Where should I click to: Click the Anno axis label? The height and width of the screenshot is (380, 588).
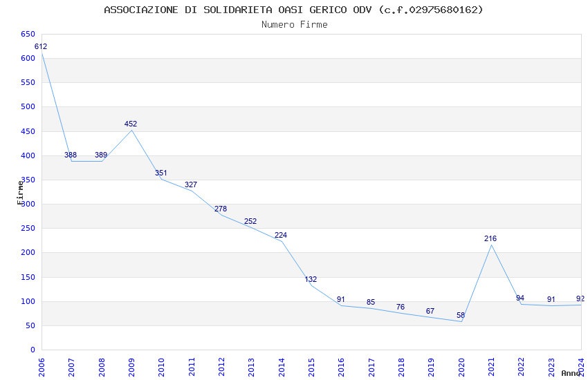pos(570,373)
